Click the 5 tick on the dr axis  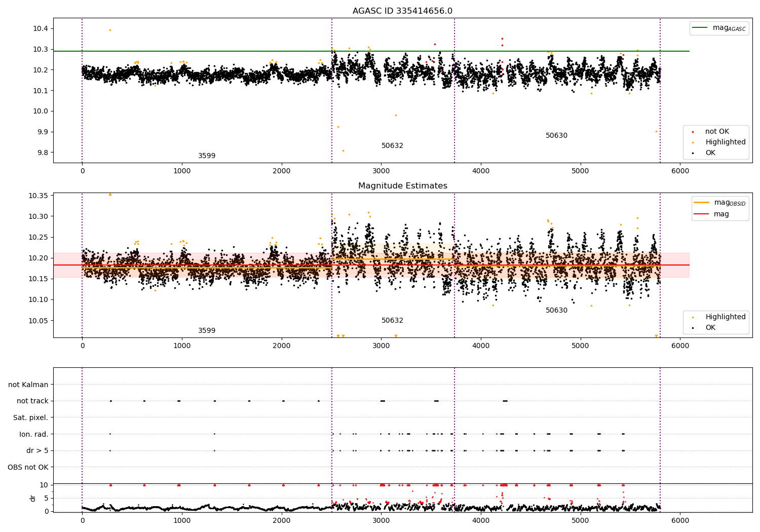tap(47, 498)
